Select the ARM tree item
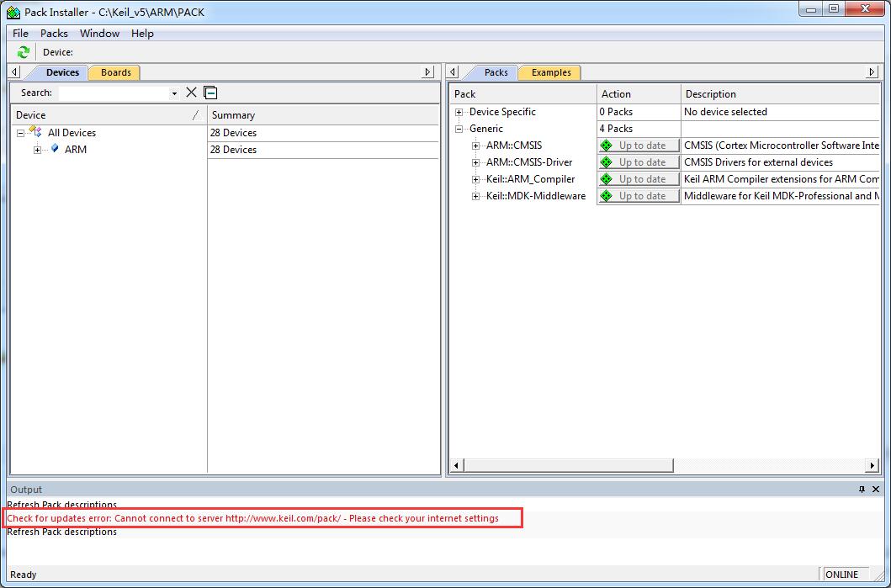 [76, 150]
